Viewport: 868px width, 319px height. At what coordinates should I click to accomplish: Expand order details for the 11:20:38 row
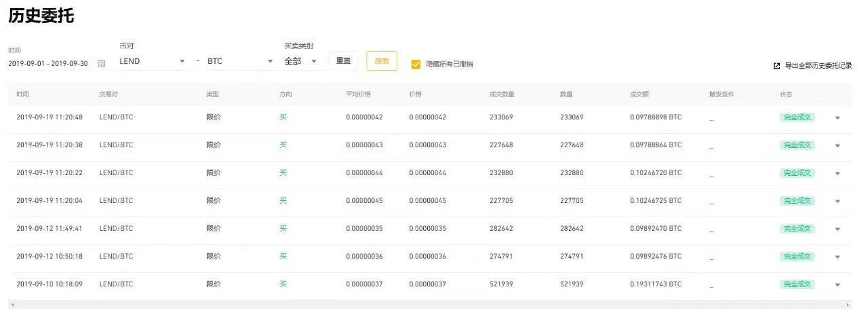[837, 145]
